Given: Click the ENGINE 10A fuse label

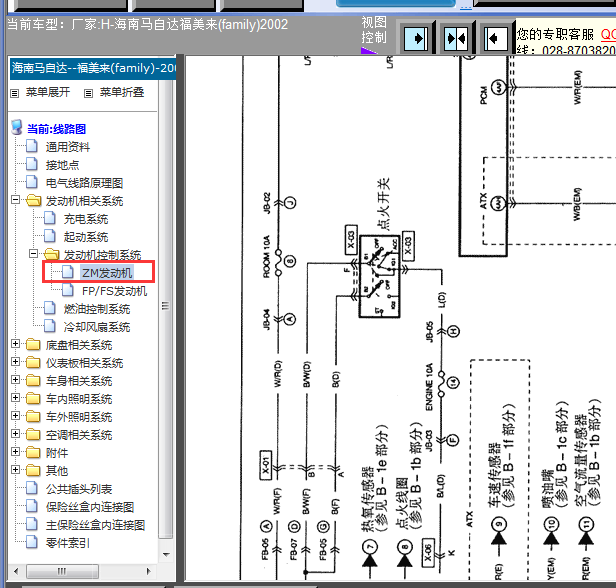Looking at the screenshot, I should [429, 387].
